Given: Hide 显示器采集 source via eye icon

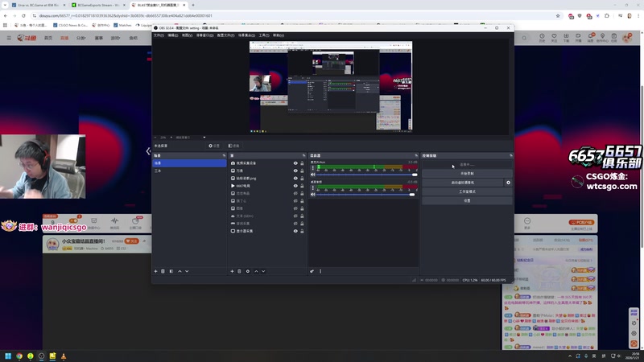Looking at the screenshot, I should (295, 231).
